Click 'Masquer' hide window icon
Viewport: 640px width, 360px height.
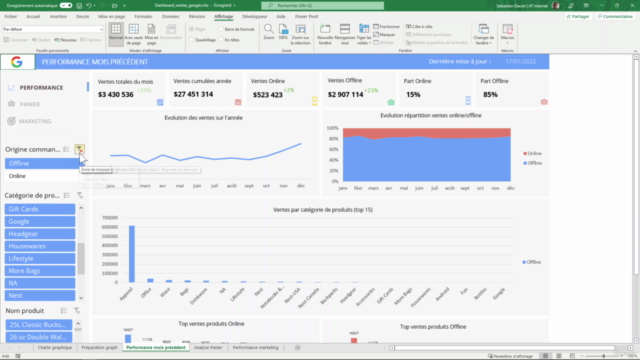click(376, 35)
